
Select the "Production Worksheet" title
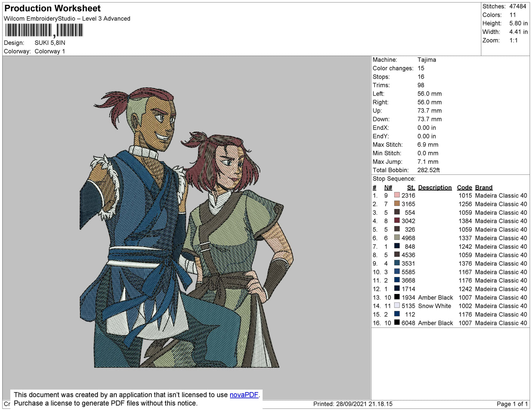click(52, 8)
